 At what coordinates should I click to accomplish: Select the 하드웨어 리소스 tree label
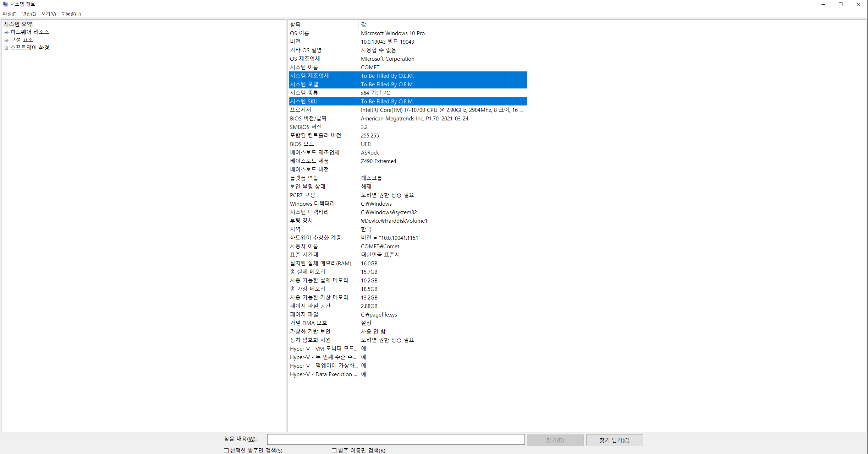pyautogui.click(x=30, y=32)
